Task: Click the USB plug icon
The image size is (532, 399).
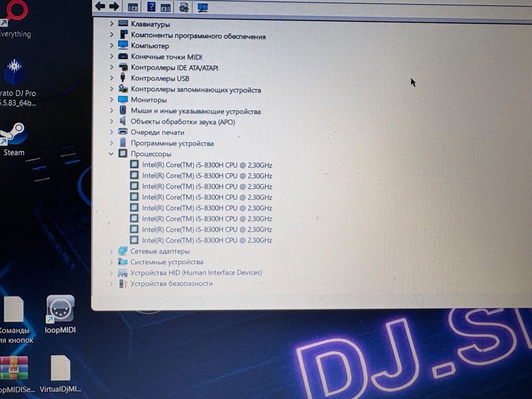Action: 123,78
